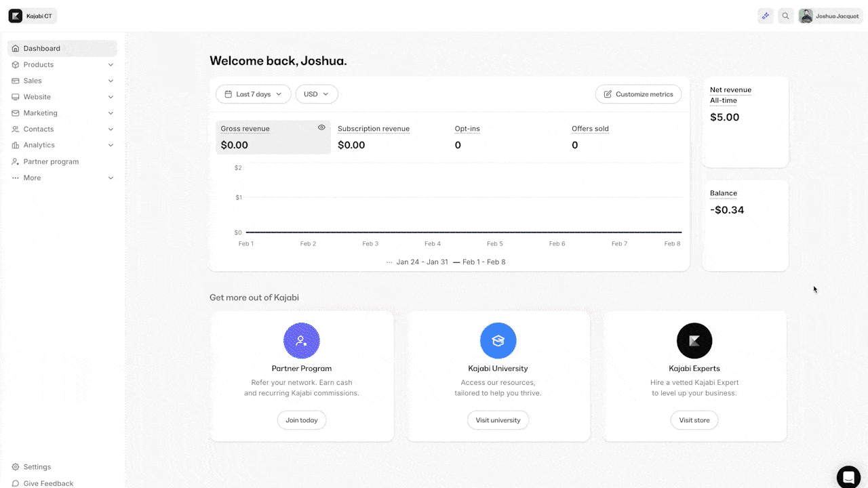Click the Get more out of Kajabi heading

tap(254, 298)
